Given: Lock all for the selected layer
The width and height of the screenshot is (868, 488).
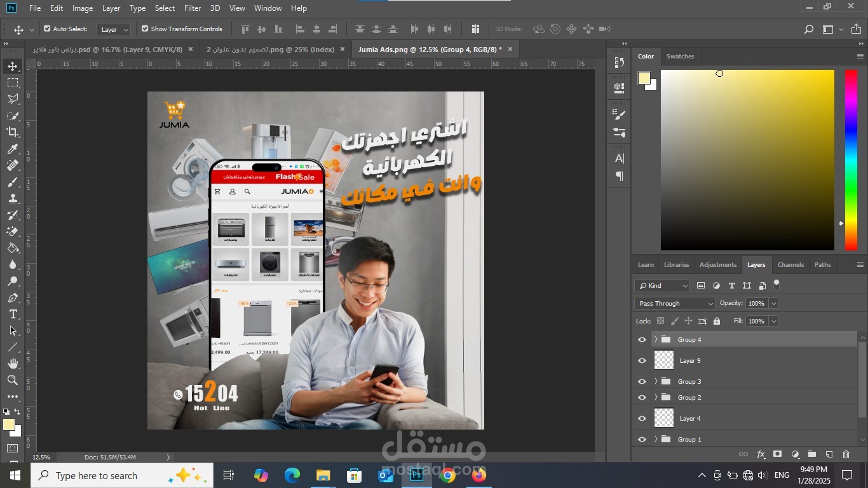Looking at the screenshot, I should pyautogui.click(x=717, y=322).
